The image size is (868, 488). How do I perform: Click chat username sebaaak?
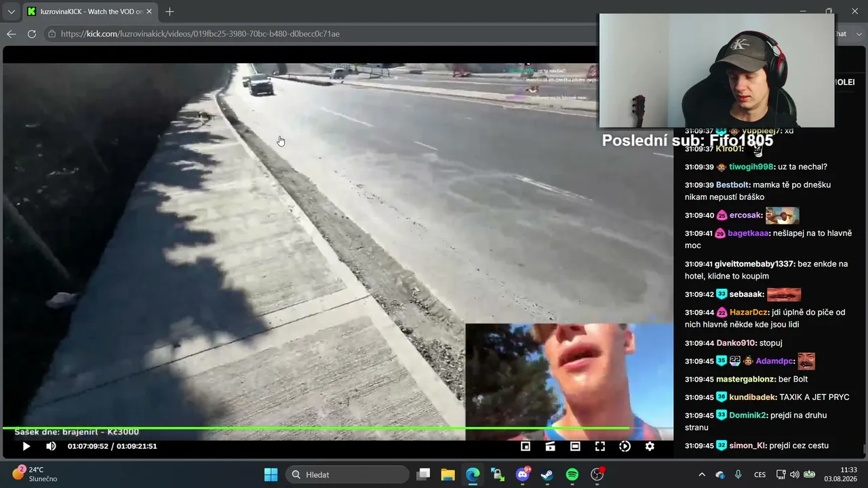pos(747,294)
